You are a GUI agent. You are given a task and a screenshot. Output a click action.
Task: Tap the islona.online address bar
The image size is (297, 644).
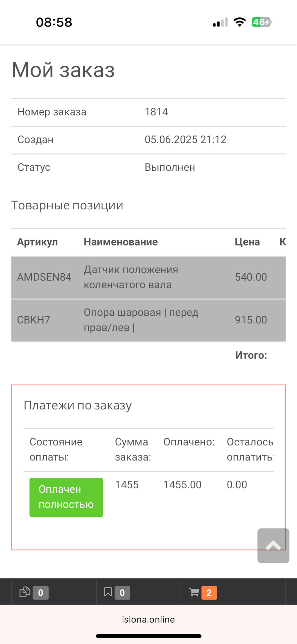(148, 620)
